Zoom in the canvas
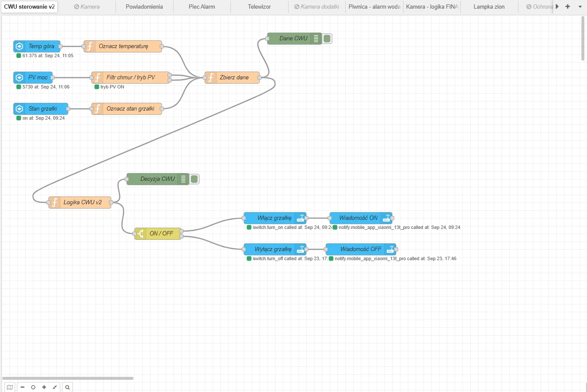Viewport: 587px width, 392px height. click(44, 387)
